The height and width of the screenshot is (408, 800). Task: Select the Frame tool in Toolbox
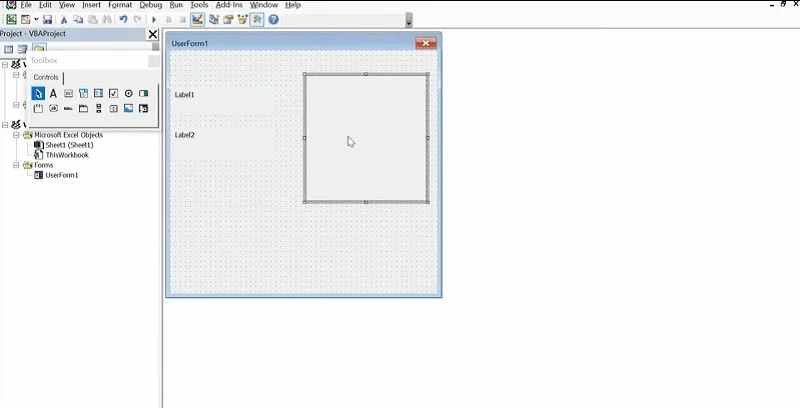pyautogui.click(x=38, y=108)
